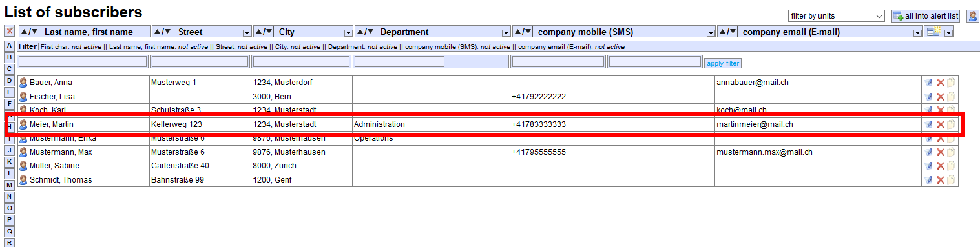Open the person icon for Fischer, Lisa

[23, 97]
